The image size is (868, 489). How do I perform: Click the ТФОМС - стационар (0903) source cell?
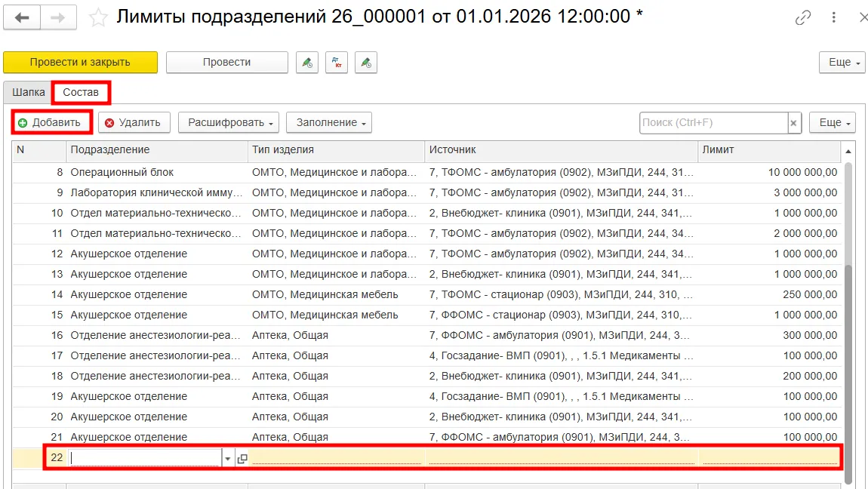[x=562, y=295]
